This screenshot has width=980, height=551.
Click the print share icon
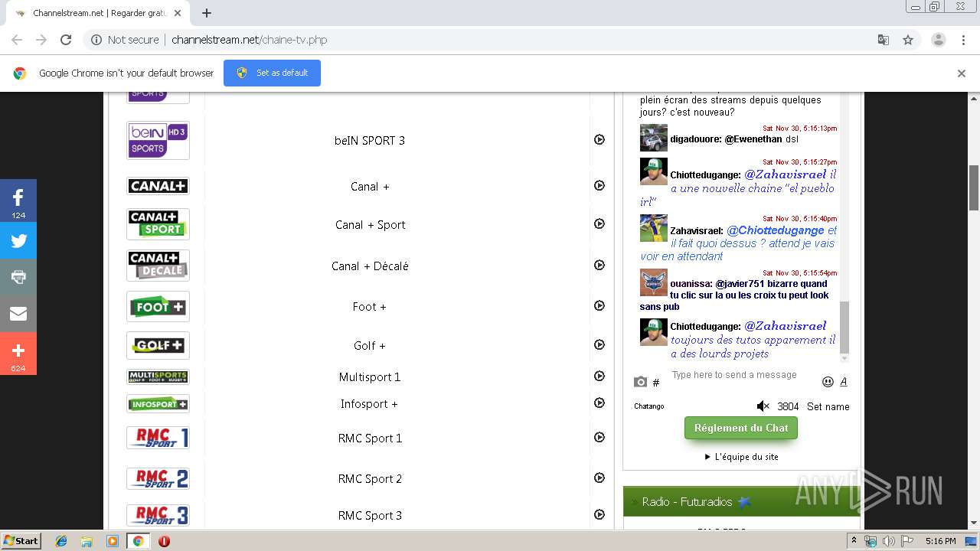[x=18, y=277]
